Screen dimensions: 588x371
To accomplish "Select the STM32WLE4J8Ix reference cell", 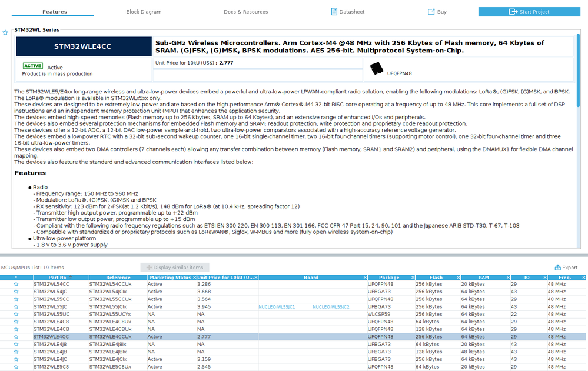I will [118, 344].
